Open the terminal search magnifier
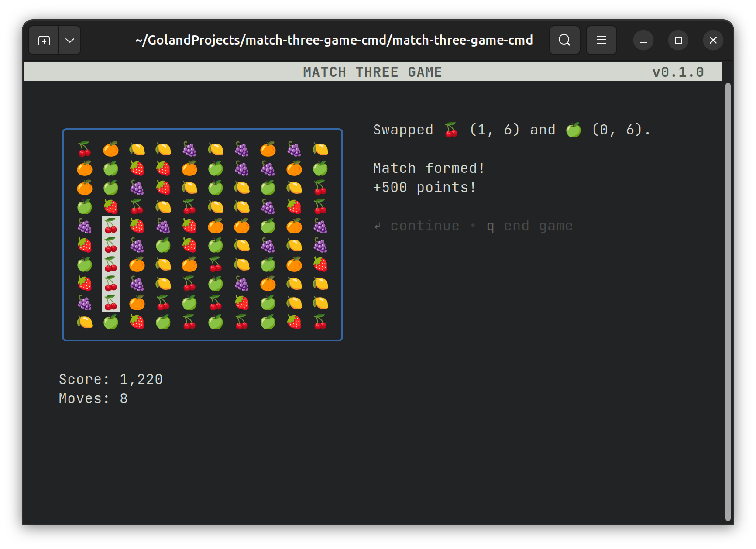The height and width of the screenshot is (549, 756). pos(564,40)
